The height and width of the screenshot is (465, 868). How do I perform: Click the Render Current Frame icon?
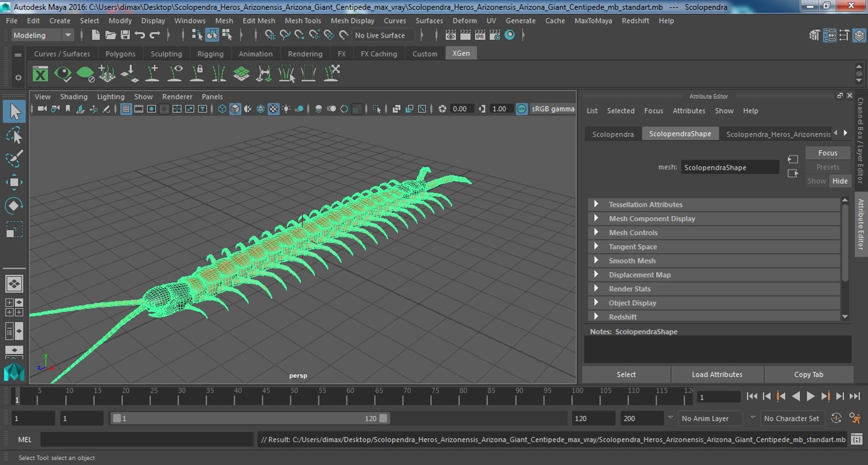point(465,35)
